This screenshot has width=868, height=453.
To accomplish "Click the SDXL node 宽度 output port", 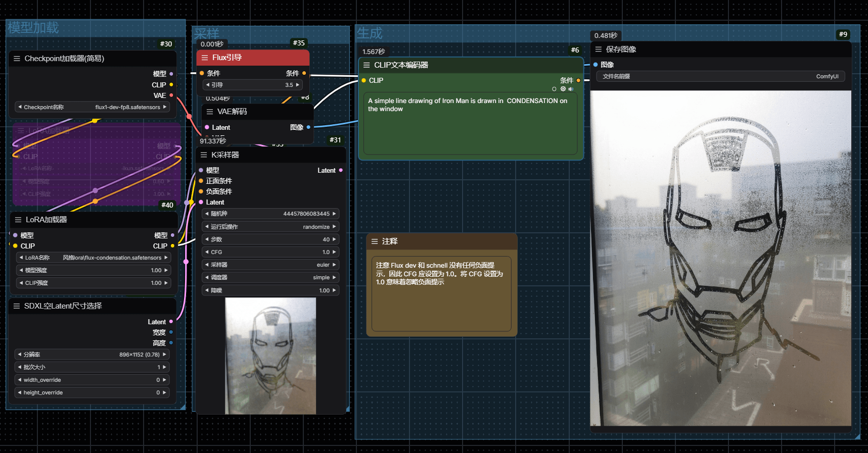I will tap(171, 332).
